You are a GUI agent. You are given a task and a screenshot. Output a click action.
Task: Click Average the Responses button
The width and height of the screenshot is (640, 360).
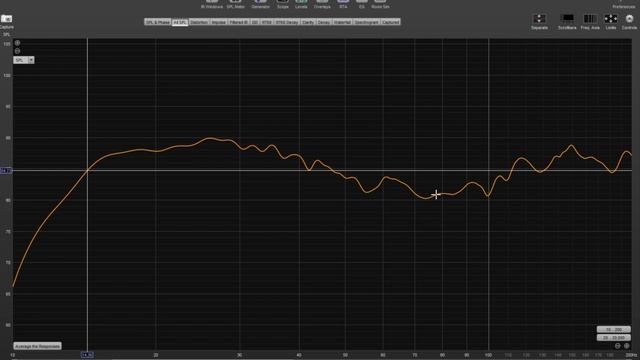[38, 346]
